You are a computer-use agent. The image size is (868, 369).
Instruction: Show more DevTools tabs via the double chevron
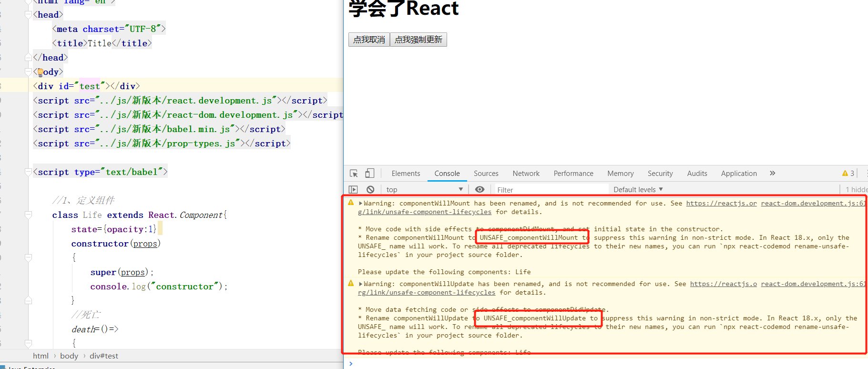click(772, 173)
